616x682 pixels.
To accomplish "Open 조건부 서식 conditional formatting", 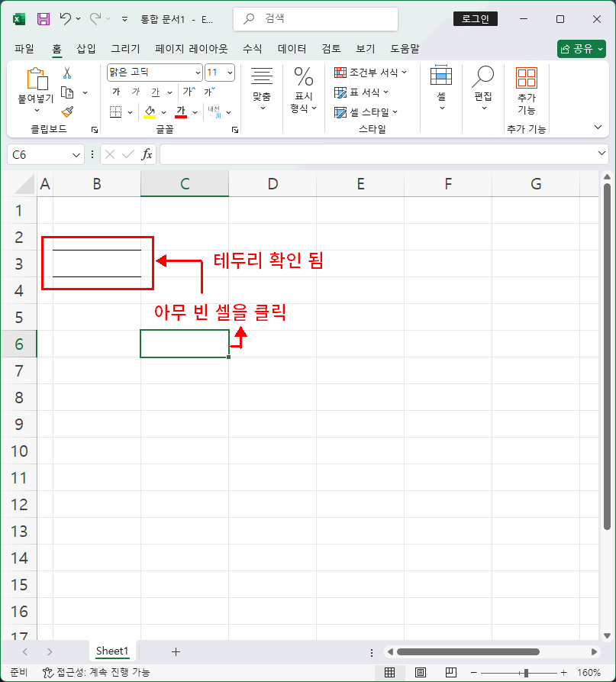I will click(370, 73).
